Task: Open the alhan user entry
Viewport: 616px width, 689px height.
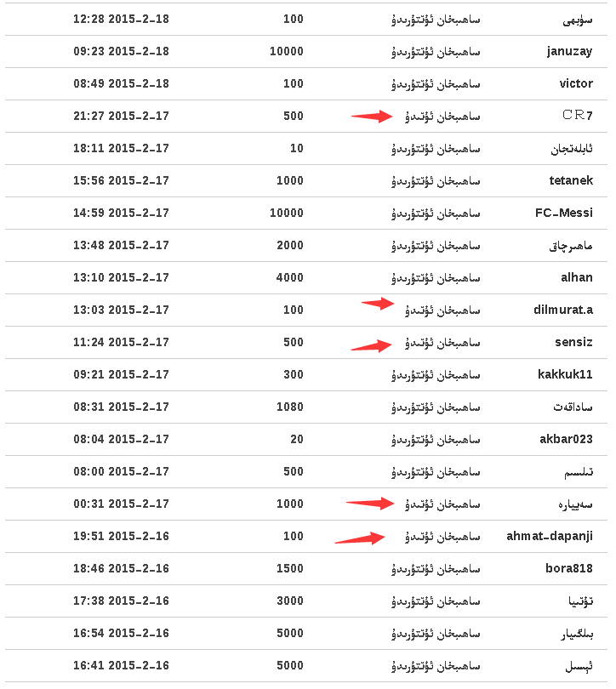Action: 577,277
